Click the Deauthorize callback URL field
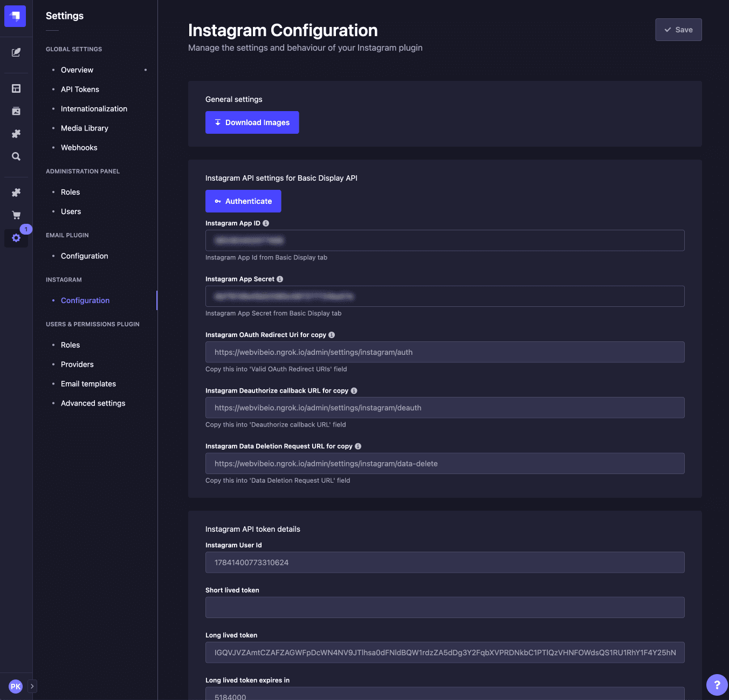The width and height of the screenshot is (729, 700). coord(445,408)
